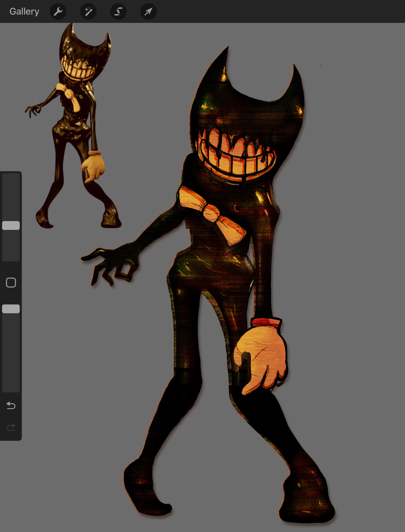This screenshot has height=532, width=405.
Task: Activate the Transform arrow tool
Action: pos(148,11)
